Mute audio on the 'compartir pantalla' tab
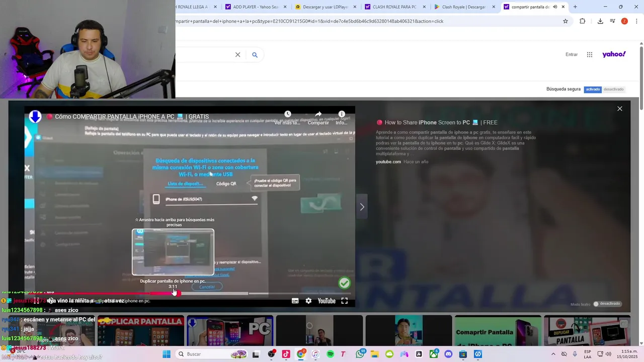644x362 pixels. (555, 7)
